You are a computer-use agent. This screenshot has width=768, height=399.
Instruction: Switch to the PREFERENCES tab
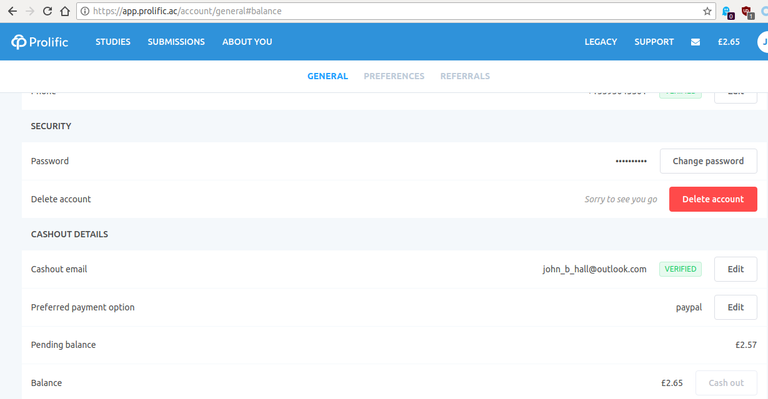394,76
